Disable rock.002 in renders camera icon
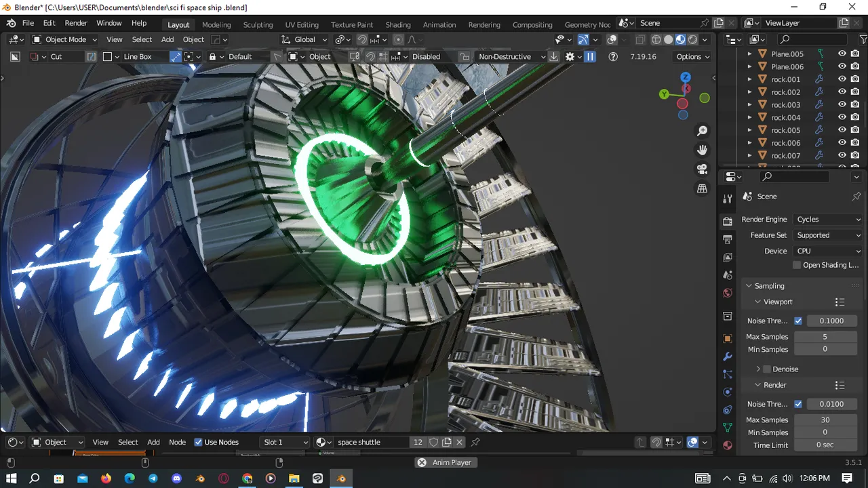This screenshot has width=868, height=488. [x=855, y=91]
